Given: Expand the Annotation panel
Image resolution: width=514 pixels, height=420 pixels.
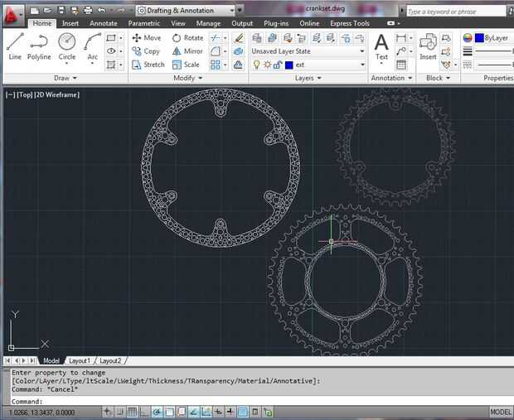Looking at the screenshot, I should tap(391, 78).
